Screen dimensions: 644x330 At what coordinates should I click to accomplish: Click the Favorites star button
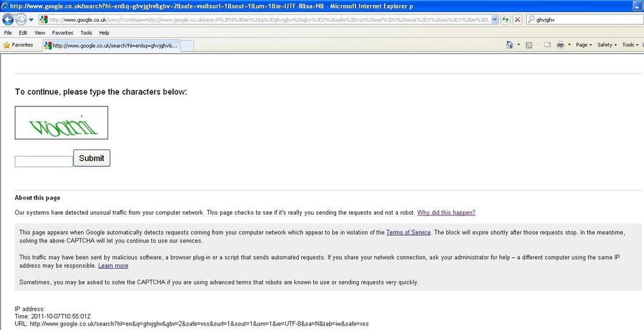tap(18, 45)
